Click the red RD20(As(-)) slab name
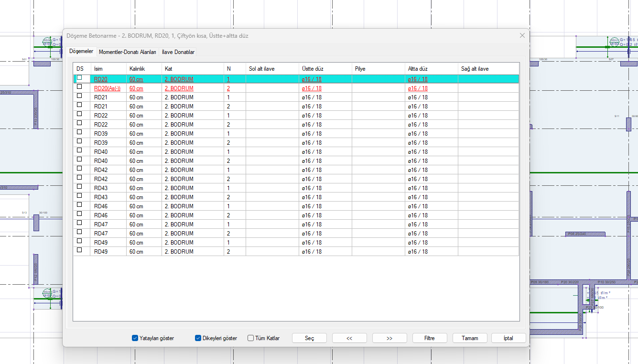 click(107, 88)
